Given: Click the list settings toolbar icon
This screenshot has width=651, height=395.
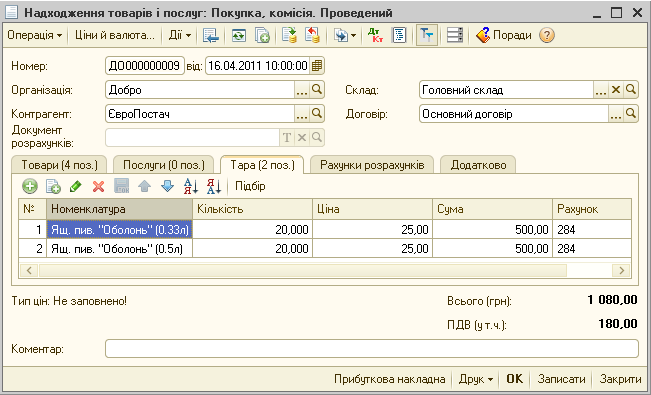Looking at the screenshot, I should tap(455, 35).
